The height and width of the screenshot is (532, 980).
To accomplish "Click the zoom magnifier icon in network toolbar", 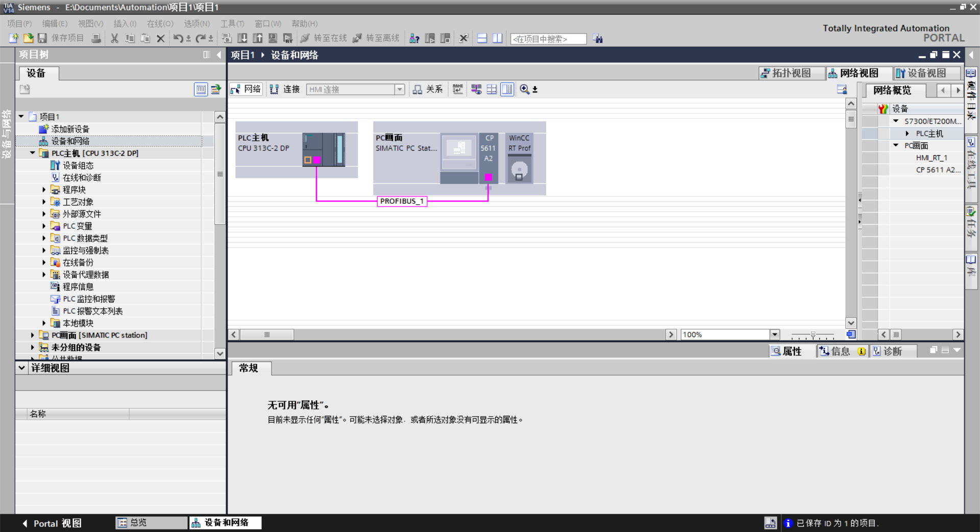I will pyautogui.click(x=524, y=89).
